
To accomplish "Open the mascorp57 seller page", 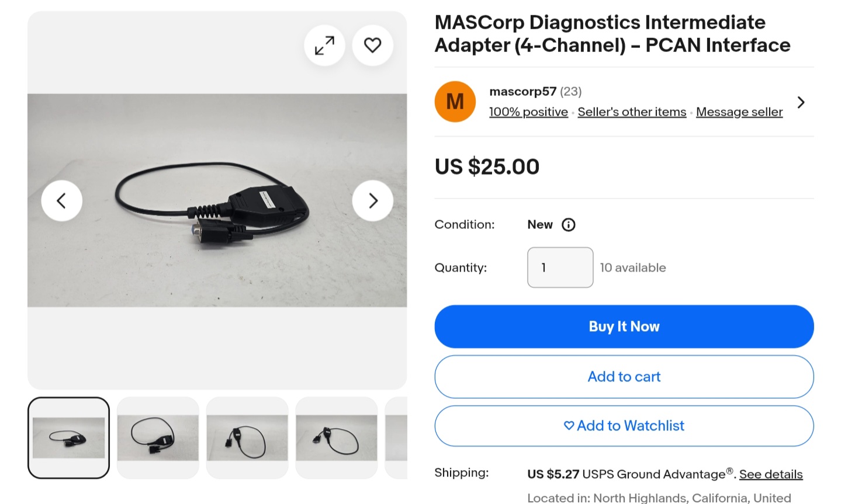I will 522,91.
